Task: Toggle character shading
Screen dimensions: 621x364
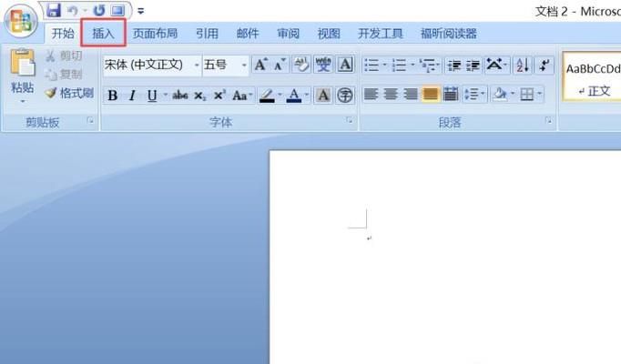Action: tap(323, 96)
